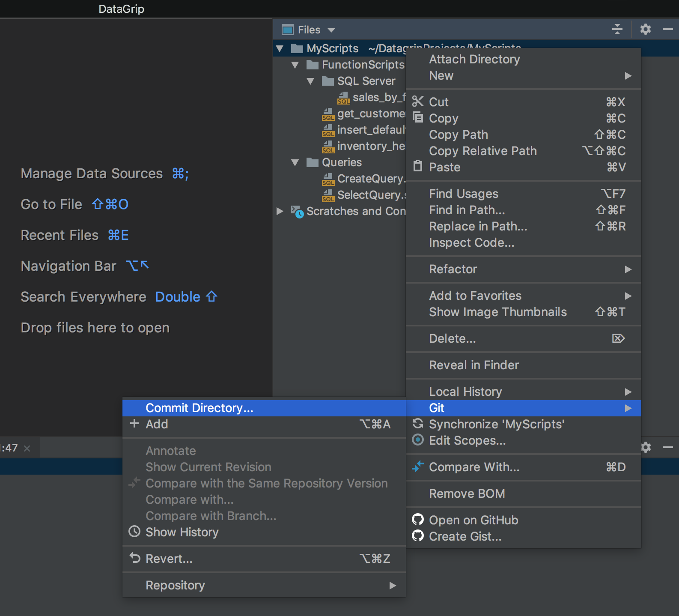
Task: Click SQL file icon of SelectQuery
Action: tap(328, 195)
